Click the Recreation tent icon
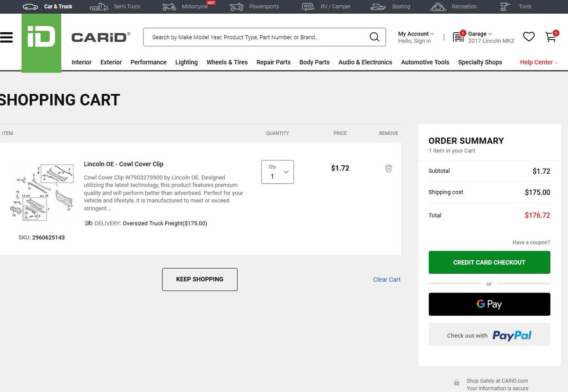Image resolution: width=568 pixels, height=392 pixels. click(x=438, y=7)
